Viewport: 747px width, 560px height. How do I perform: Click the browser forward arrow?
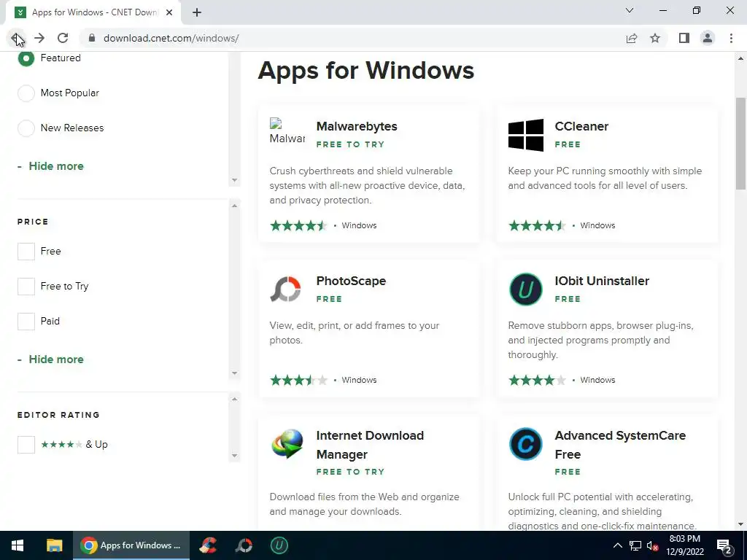point(39,38)
